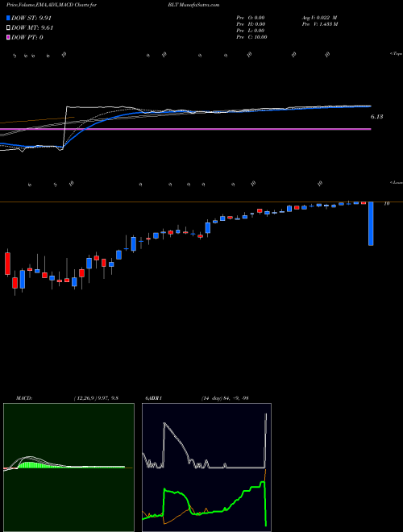403x532 pixels.
Task: Select the 'DOW ST: 9.91' legend label
Action: [31, 18]
